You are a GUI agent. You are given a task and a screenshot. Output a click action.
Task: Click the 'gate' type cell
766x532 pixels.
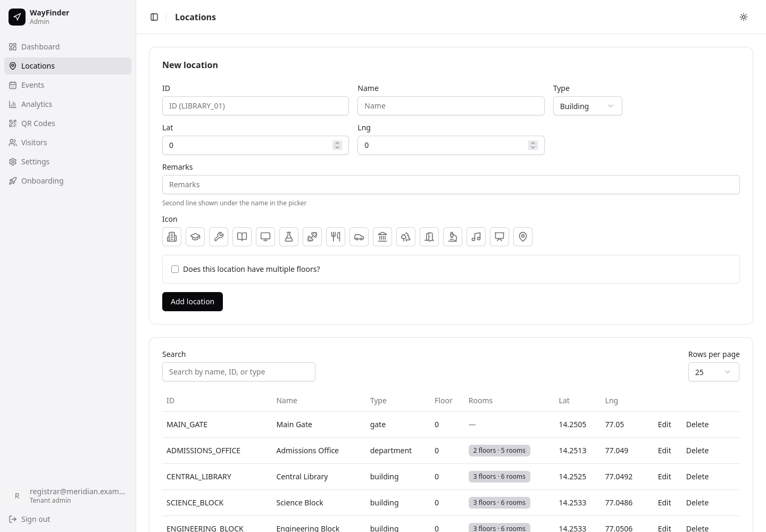tap(378, 425)
